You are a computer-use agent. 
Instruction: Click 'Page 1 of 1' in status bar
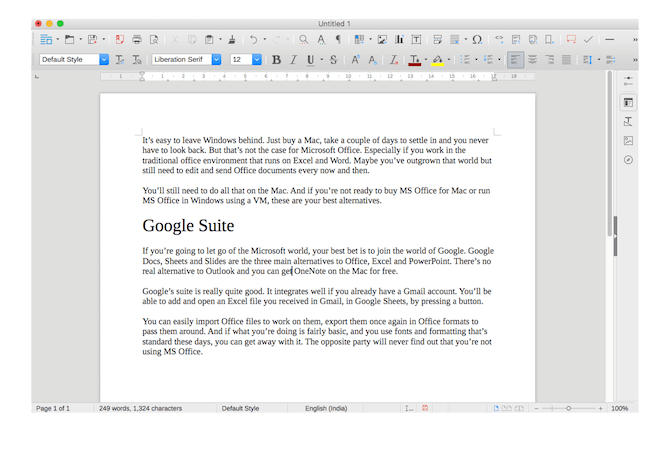(x=53, y=408)
